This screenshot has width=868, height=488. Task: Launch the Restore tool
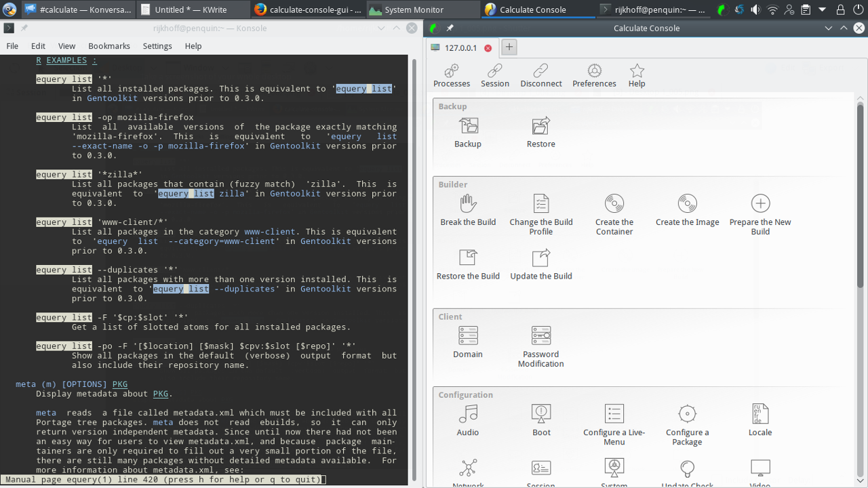541,132
